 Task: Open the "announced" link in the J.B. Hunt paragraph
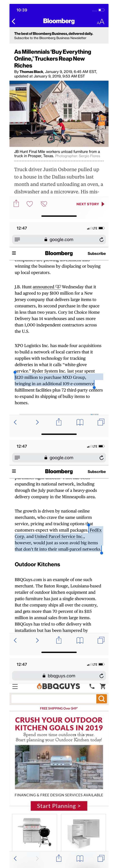click(43, 287)
